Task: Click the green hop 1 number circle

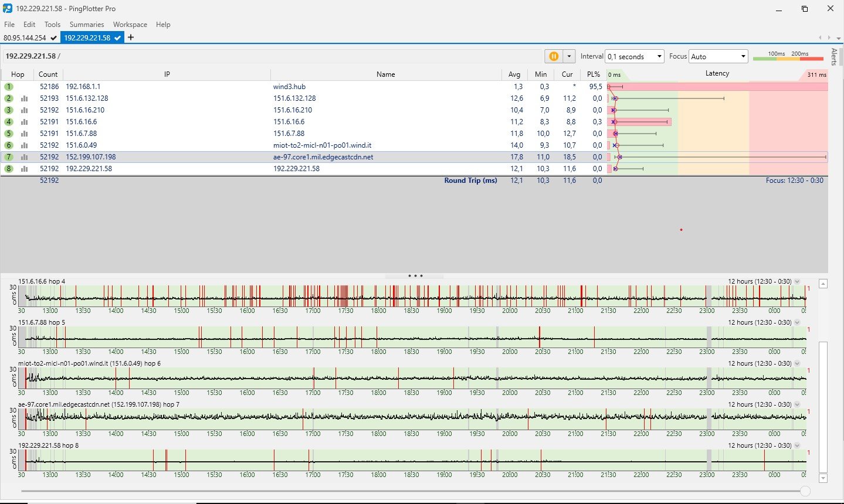Action: point(9,87)
